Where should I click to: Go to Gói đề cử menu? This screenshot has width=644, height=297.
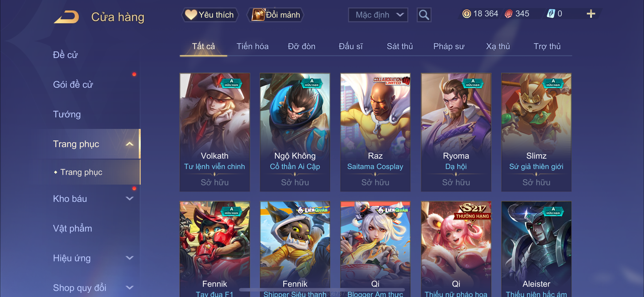(x=73, y=85)
